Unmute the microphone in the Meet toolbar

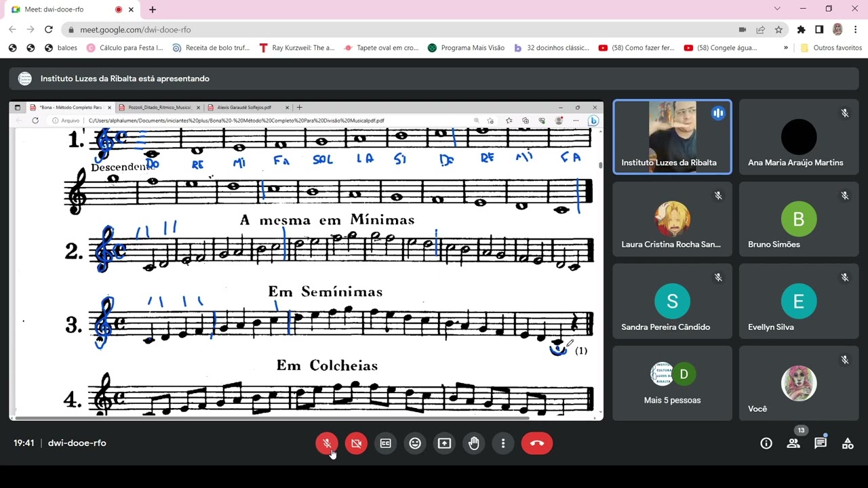coord(327,443)
